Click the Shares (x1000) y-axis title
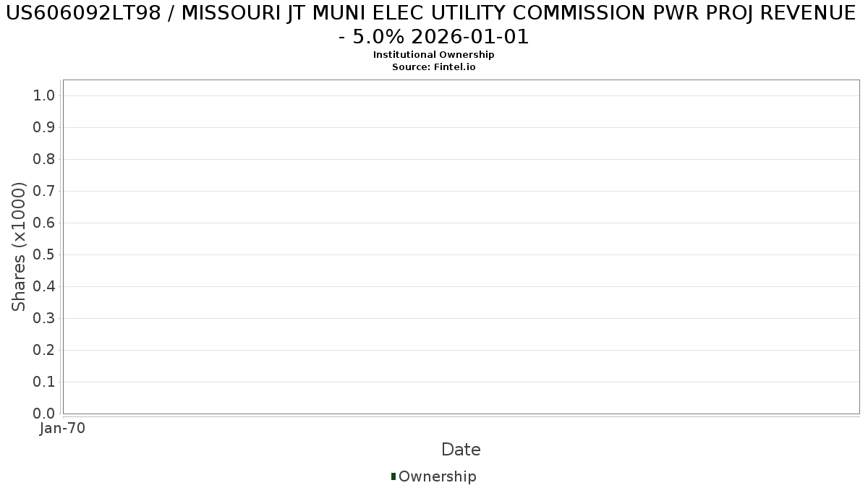The height and width of the screenshot is (488, 868). tap(20, 247)
